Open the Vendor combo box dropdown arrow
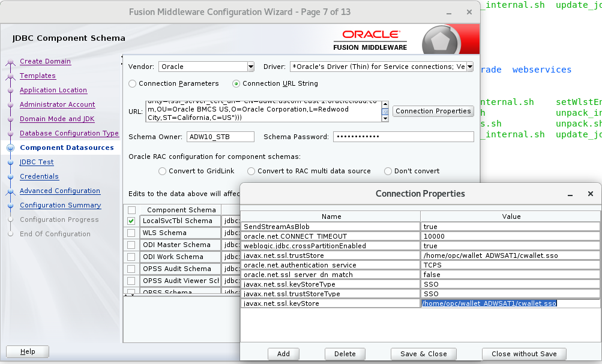Screen dimensions: 602x364 [x=251, y=67]
